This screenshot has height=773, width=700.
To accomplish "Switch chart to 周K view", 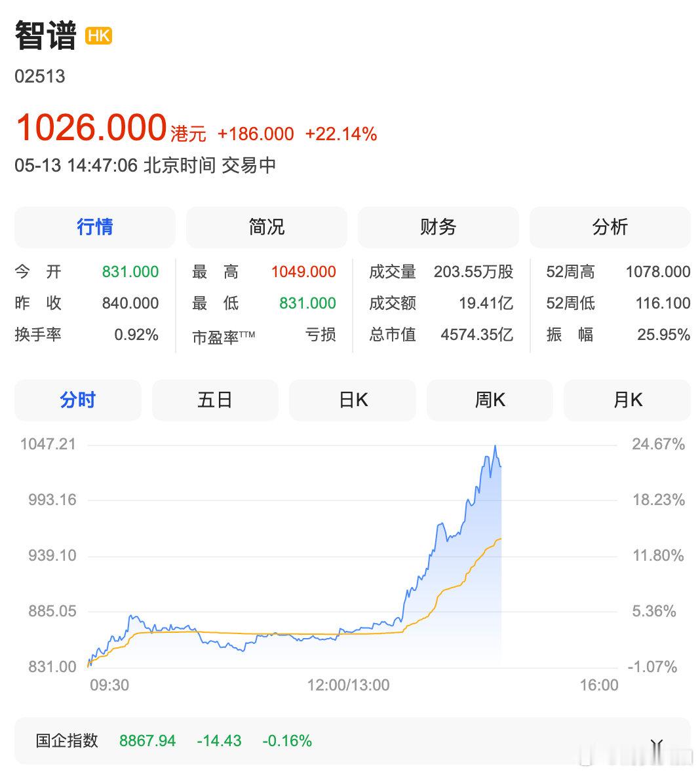I will click(490, 400).
